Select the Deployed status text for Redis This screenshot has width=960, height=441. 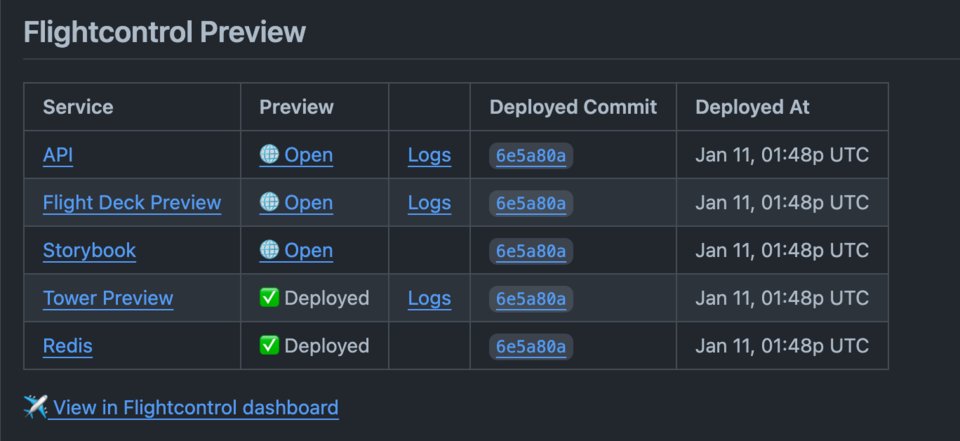[327, 346]
